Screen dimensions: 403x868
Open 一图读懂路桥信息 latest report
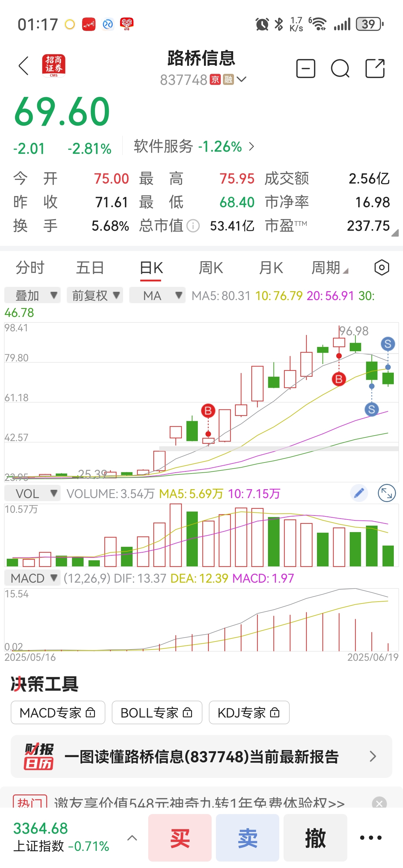point(201,756)
